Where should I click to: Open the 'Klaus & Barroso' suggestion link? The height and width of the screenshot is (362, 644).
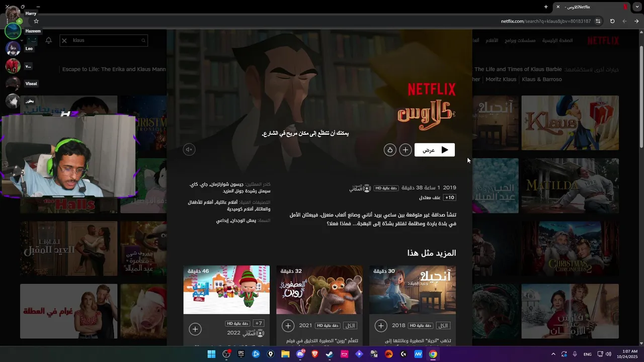point(542,79)
